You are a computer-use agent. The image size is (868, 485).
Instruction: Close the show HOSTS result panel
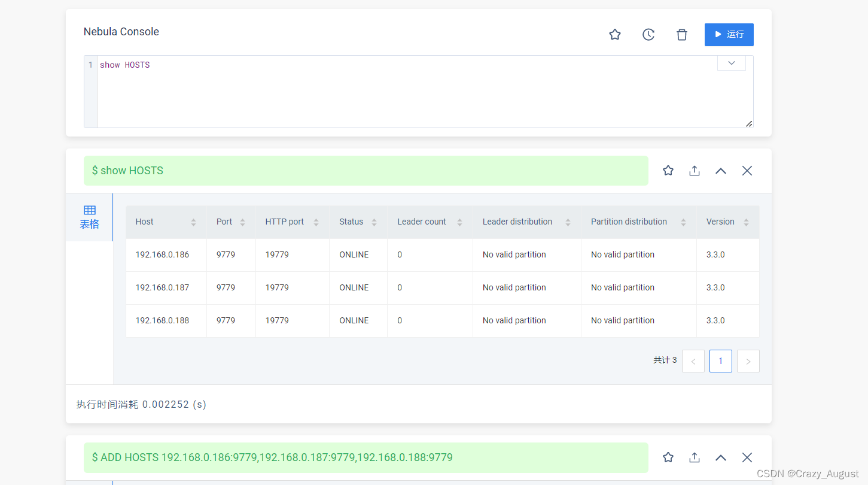click(x=747, y=171)
